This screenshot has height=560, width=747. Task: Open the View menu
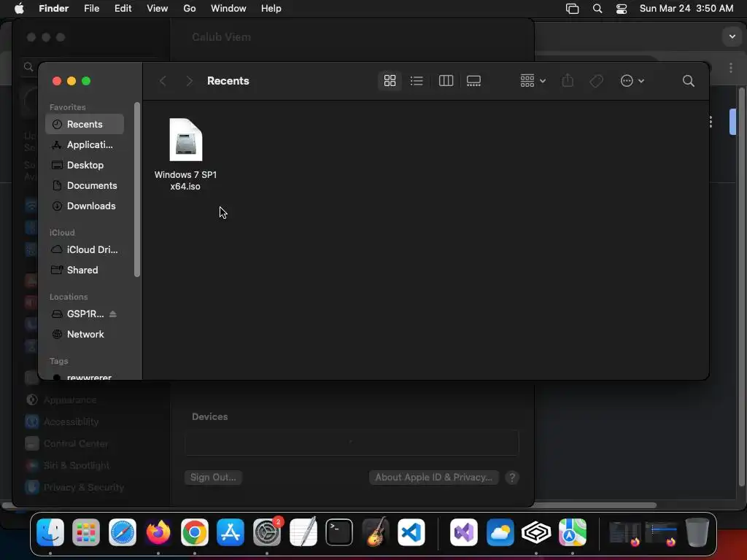pos(158,9)
